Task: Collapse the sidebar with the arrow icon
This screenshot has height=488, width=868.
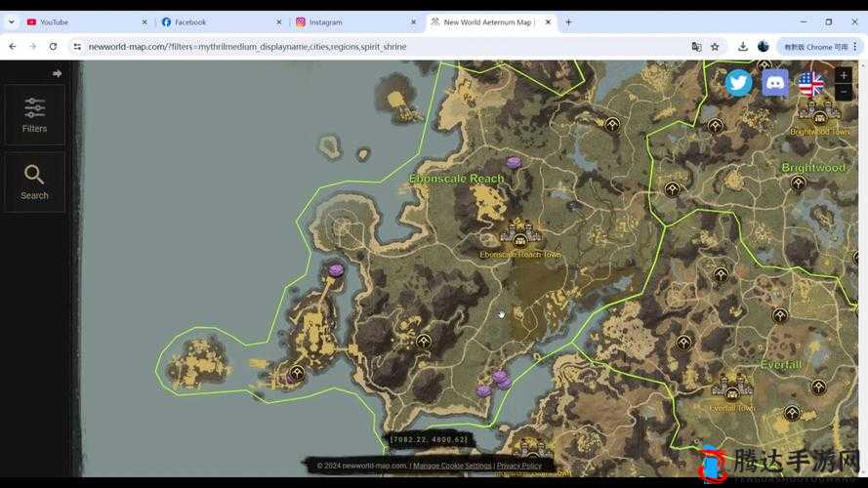Action: [57, 73]
